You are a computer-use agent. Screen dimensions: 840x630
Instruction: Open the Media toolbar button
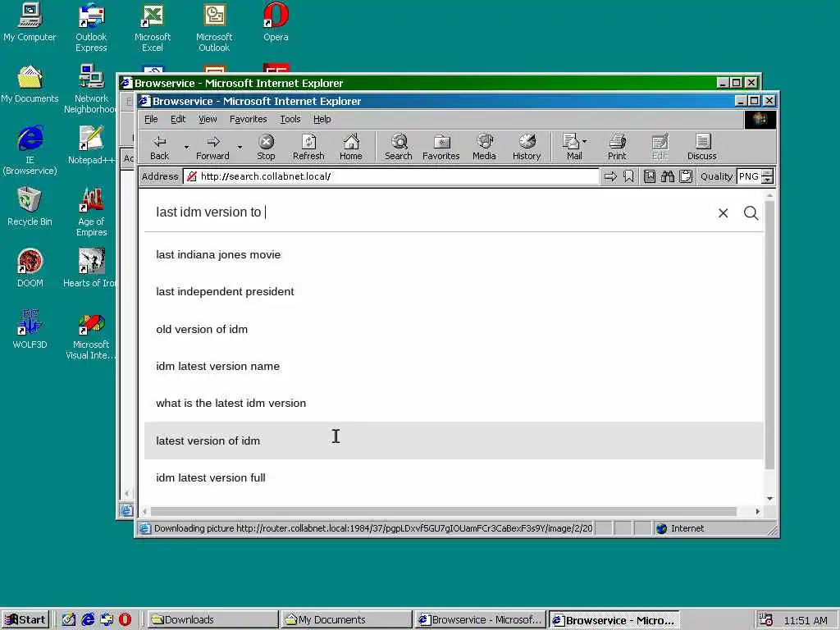coord(484,147)
